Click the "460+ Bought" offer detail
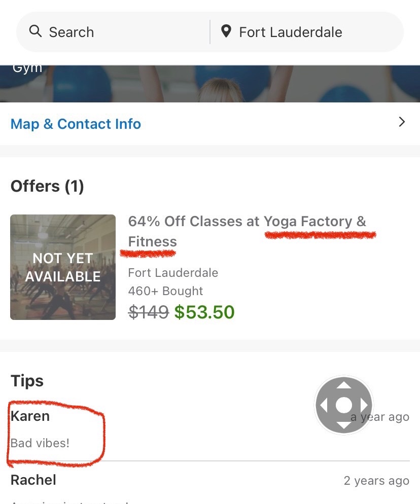Viewport: 420px width, 504px height. click(x=165, y=291)
